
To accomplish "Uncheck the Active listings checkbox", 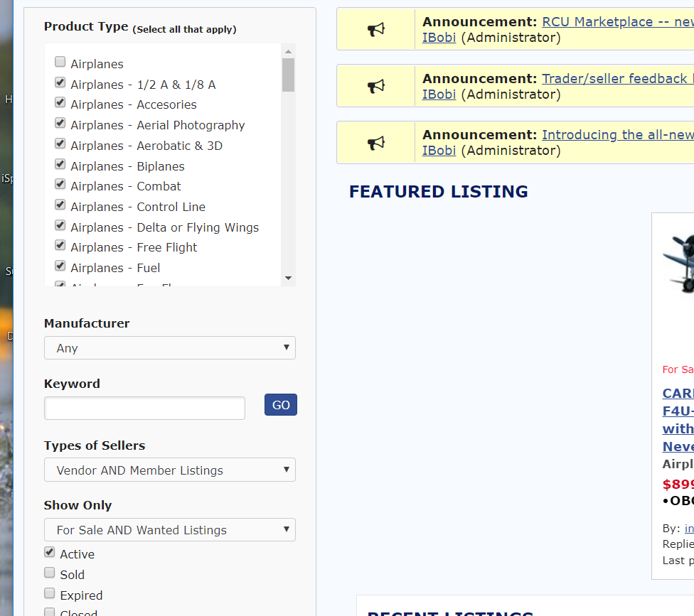I will [50, 552].
